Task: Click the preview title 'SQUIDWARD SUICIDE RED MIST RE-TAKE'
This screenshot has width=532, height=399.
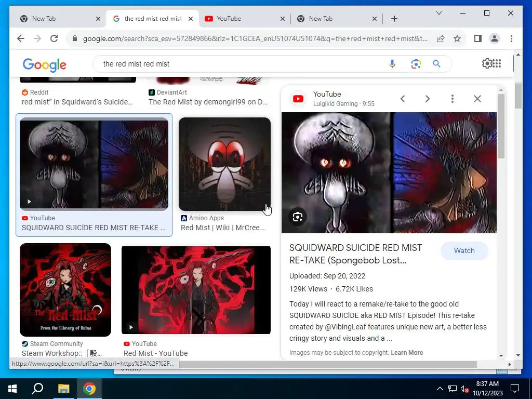Action: pos(355,254)
